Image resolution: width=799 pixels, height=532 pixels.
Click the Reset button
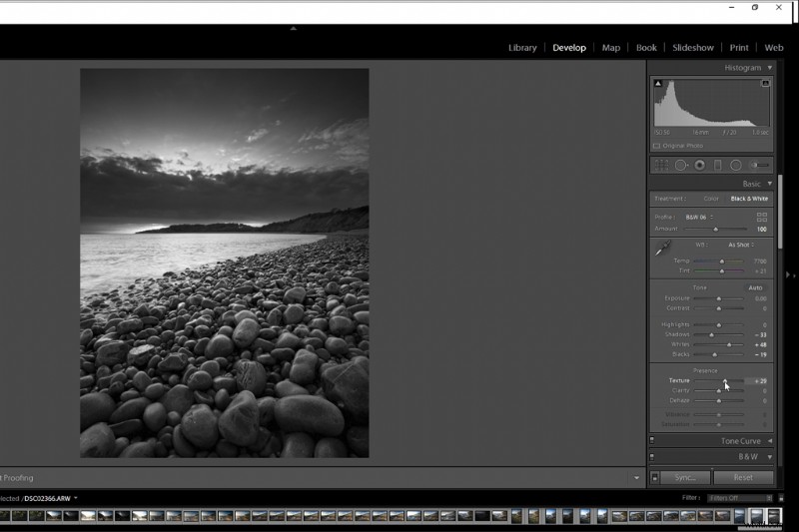click(x=743, y=477)
